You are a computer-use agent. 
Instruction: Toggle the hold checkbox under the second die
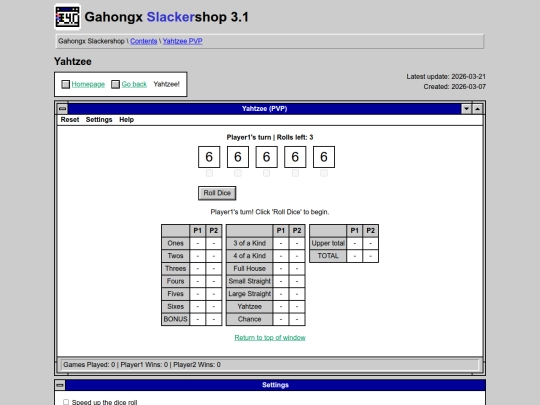238,173
